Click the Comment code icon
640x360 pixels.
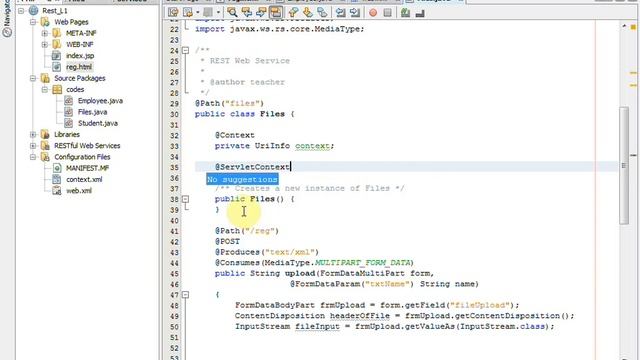405,13
